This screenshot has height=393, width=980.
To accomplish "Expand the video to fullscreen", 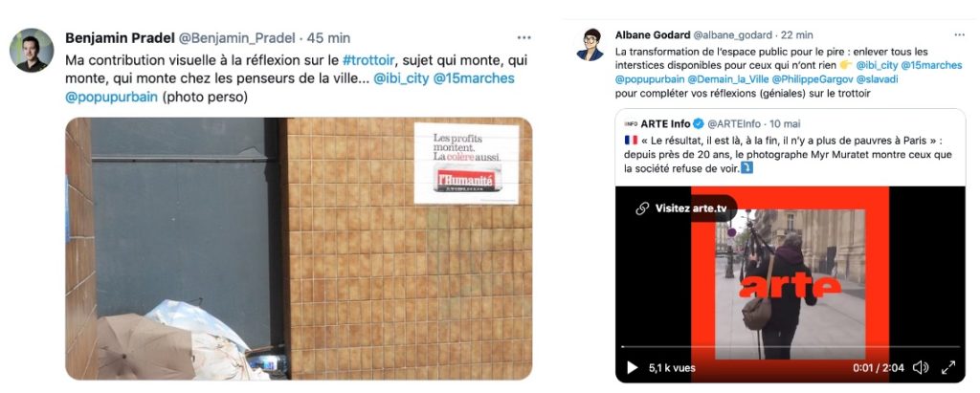I will [948, 367].
